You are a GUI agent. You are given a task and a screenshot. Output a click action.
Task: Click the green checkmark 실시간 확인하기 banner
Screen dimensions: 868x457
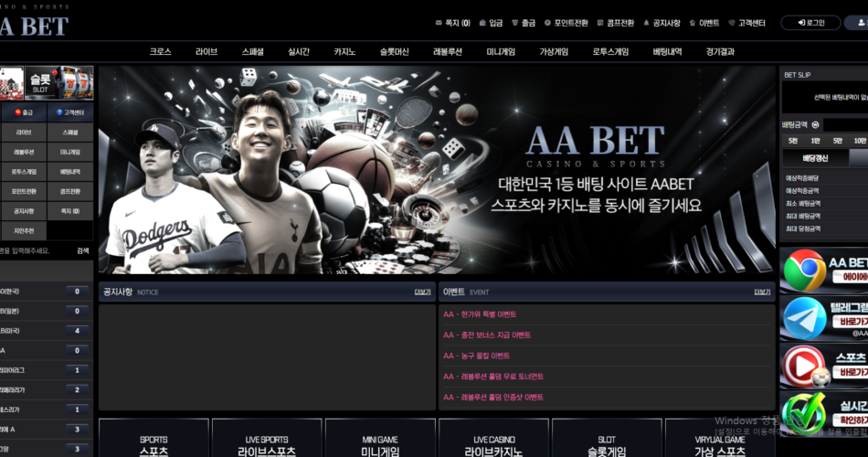click(x=824, y=414)
